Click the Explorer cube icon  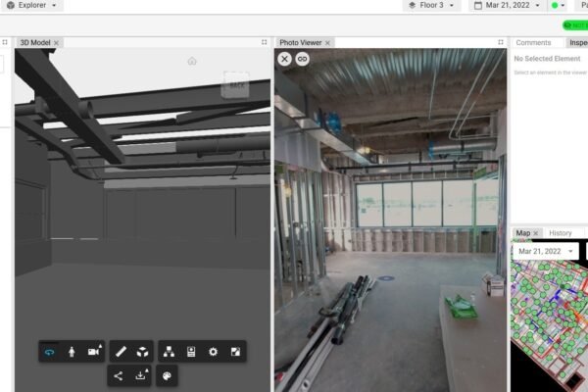point(11,5)
